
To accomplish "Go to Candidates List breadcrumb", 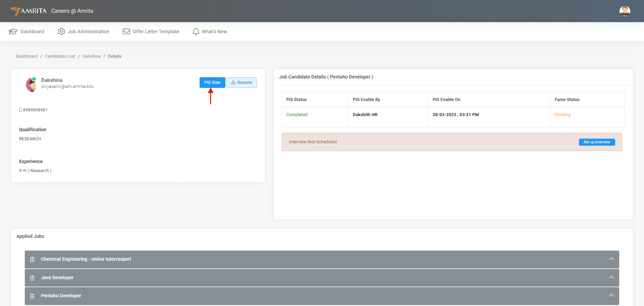I will pyautogui.click(x=60, y=56).
